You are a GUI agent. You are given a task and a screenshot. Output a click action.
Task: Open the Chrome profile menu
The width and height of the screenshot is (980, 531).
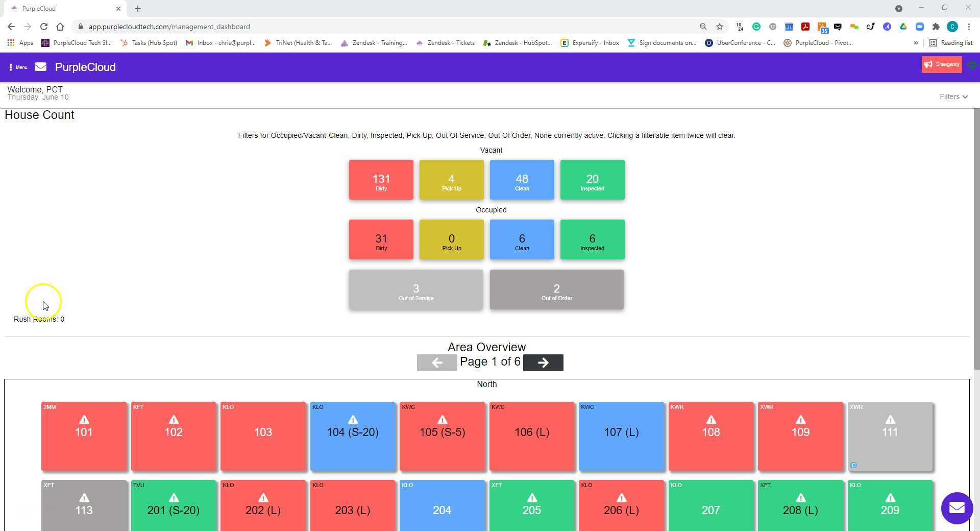coord(953,27)
